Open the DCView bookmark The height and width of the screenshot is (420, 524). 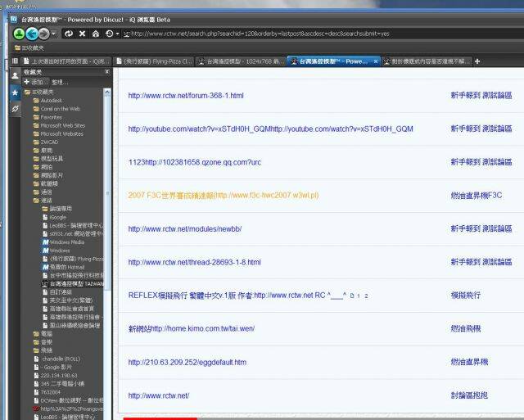tap(69, 400)
